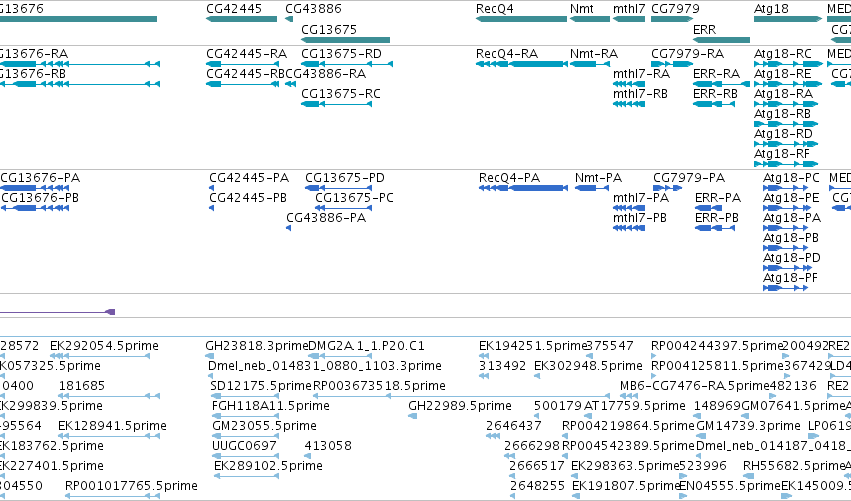This screenshot has width=851, height=501.
Task: Select protein Atg18-PC
Action: (785, 188)
